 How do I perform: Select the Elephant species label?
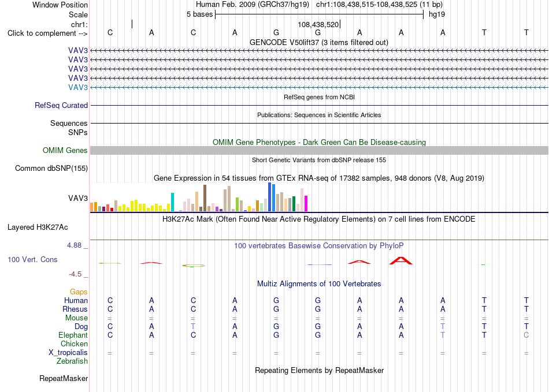tap(73, 335)
